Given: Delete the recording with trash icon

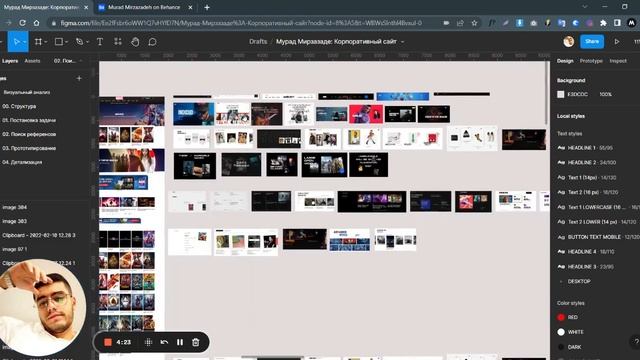Looking at the screenshot, I should click(196, 342).
